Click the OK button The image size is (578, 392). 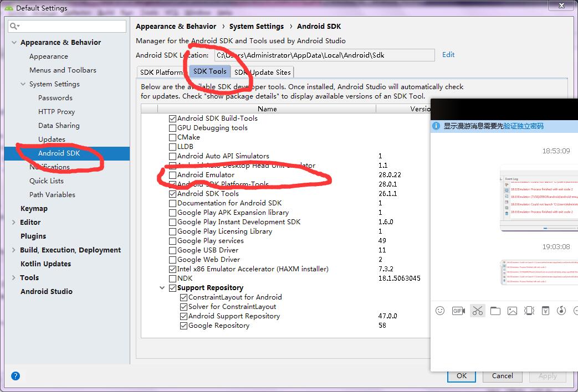[462, 376]
